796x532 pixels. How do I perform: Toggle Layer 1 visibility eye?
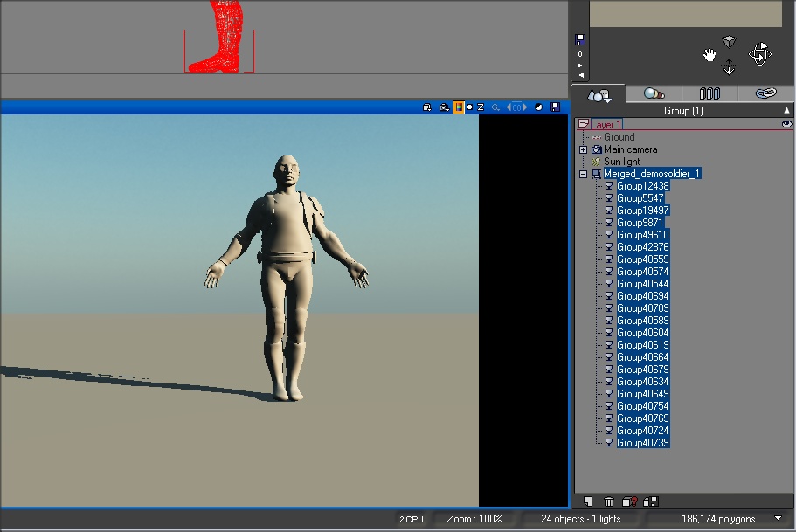786,124
